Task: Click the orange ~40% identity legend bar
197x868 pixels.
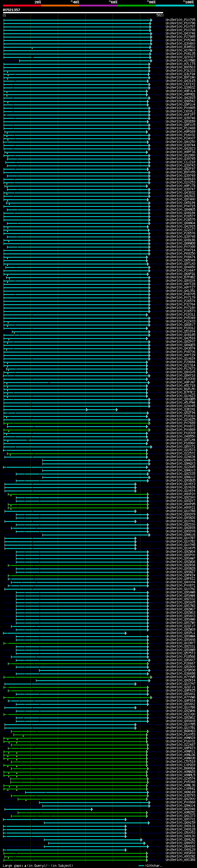Action: 60,6
